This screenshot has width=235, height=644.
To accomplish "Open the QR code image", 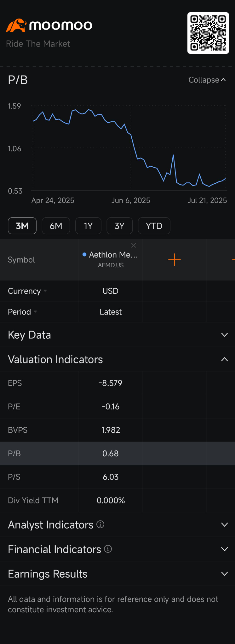I will pos(208,33).
